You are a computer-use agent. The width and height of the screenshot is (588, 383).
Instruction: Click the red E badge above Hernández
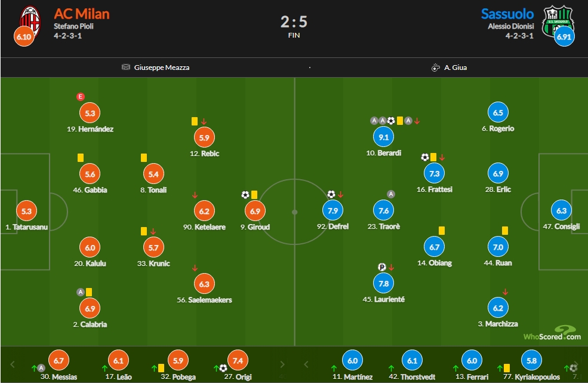[80, 97]
